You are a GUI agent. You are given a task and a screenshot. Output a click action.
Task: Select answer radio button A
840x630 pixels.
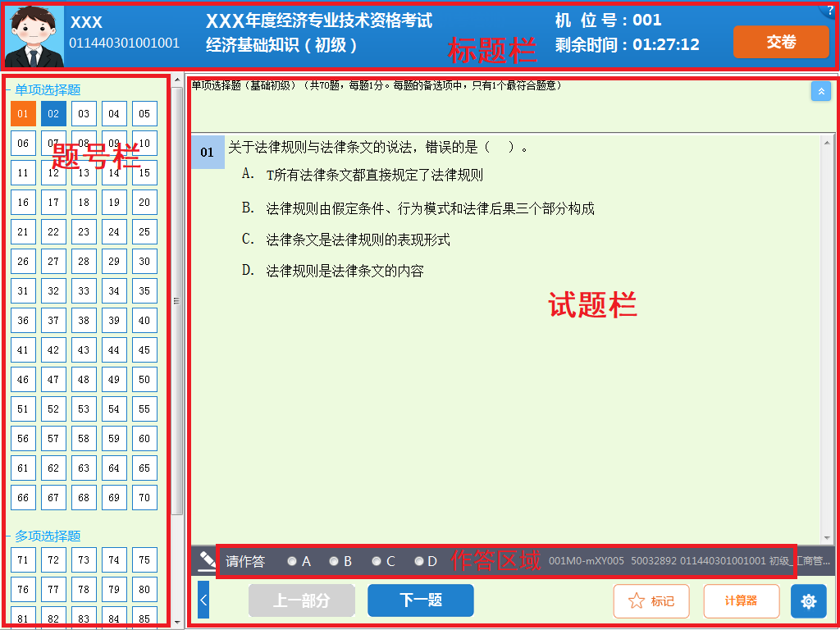292,561
